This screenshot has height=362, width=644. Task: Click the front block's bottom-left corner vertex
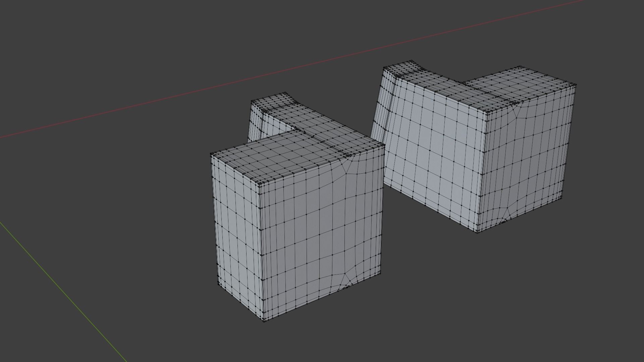pos(219,285)
